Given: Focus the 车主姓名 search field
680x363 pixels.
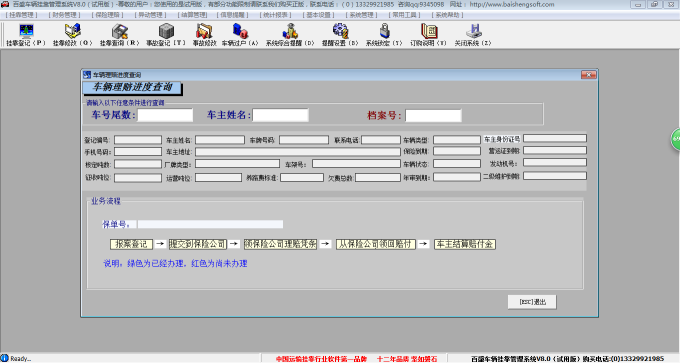Looking at the screenshot, I should (x=281, y=115).
